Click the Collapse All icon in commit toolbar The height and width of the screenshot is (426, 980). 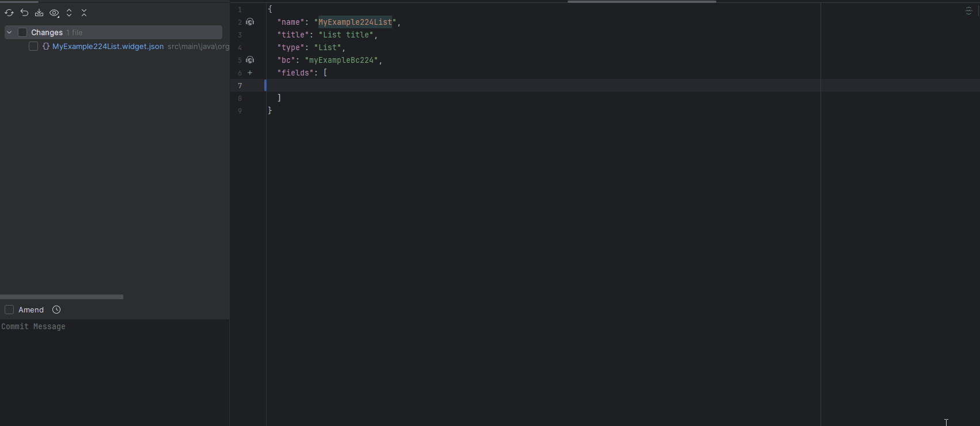[x=84, y=13]
